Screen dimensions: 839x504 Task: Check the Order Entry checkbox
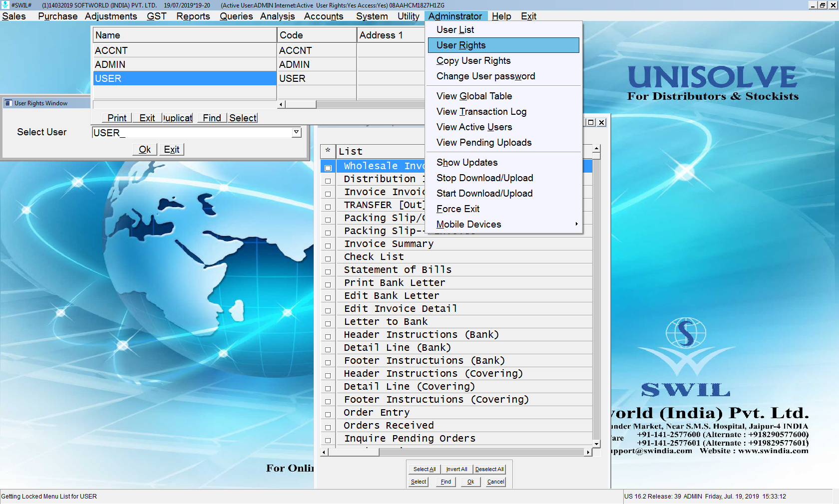pyautogui.click(x=328, y=415)
